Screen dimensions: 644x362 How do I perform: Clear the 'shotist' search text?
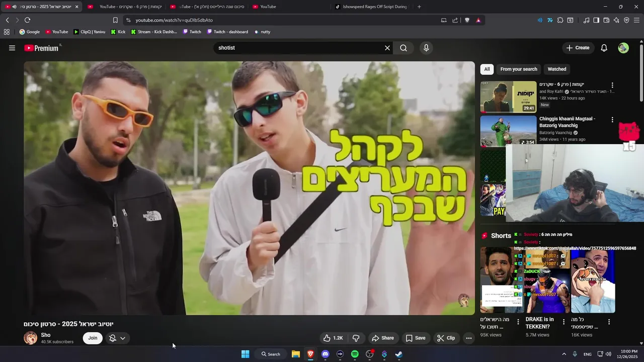coord(387,48)
